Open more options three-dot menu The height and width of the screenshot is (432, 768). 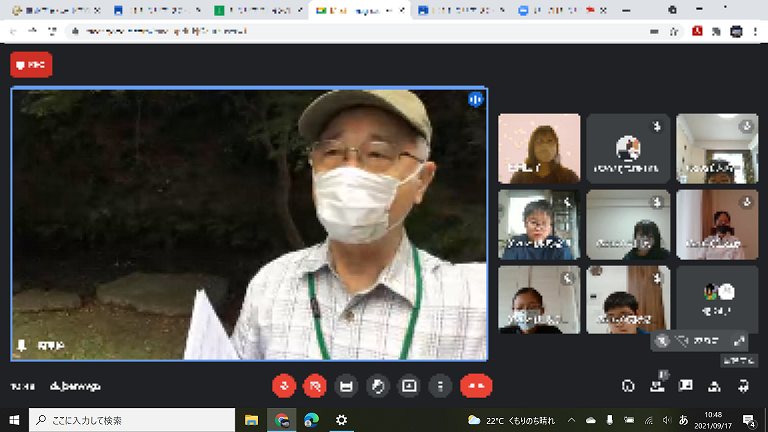click(x=440, y=385)
